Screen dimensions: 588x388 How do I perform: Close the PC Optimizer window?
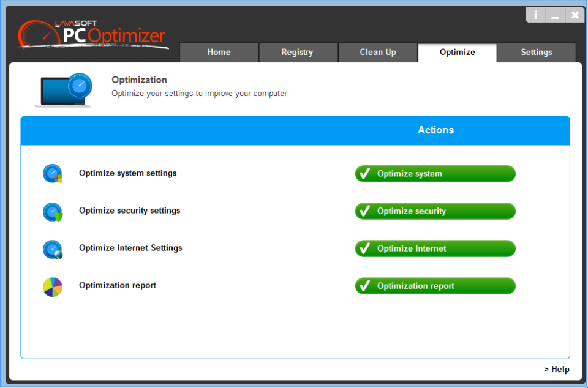pyautogui.click(x=575, y=15)
